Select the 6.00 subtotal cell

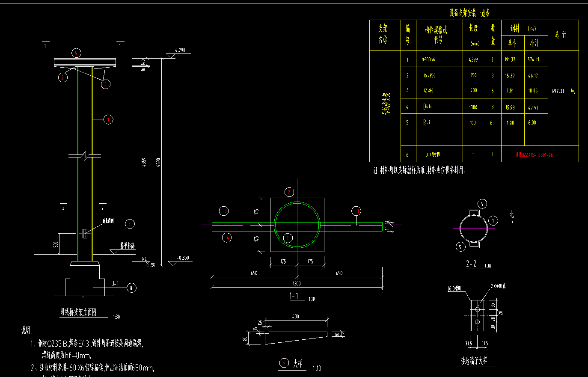click(x=532, y=122)
